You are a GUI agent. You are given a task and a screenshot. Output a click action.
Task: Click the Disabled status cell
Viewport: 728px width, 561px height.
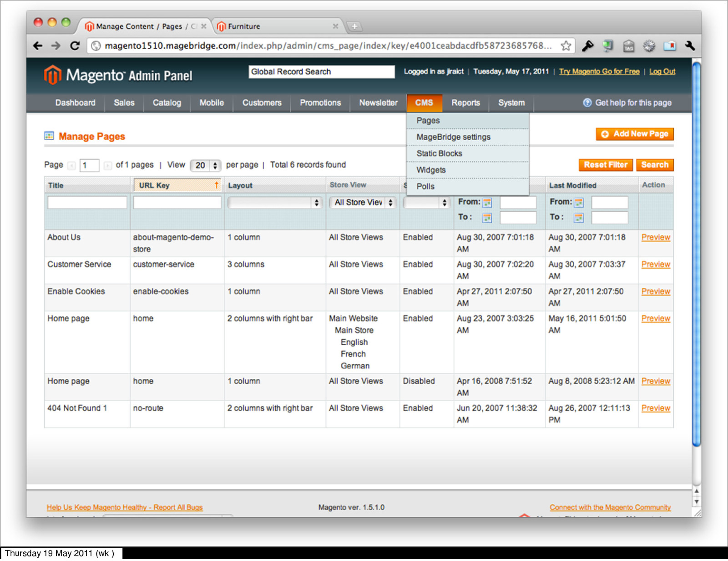427,387
